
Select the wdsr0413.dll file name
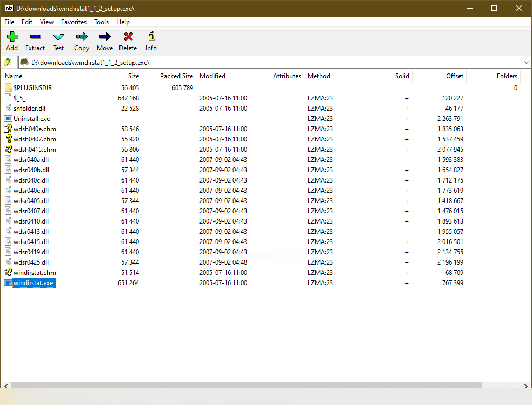point(31,232)
